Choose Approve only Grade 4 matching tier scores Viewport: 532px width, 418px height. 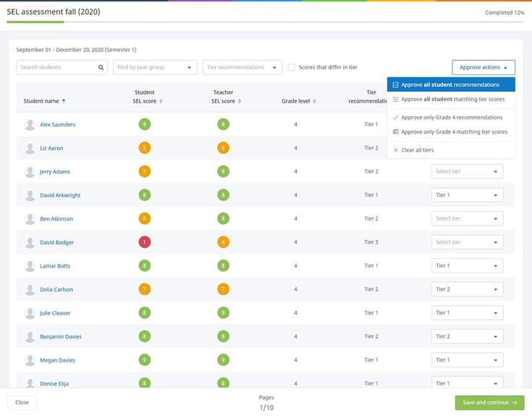click(x=451, y=132)
